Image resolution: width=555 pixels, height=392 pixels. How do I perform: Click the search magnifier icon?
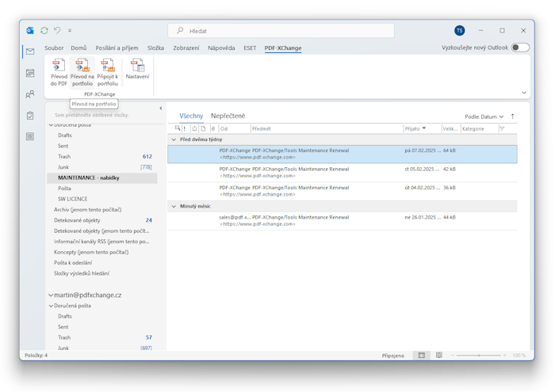click(x=180, y=31)
